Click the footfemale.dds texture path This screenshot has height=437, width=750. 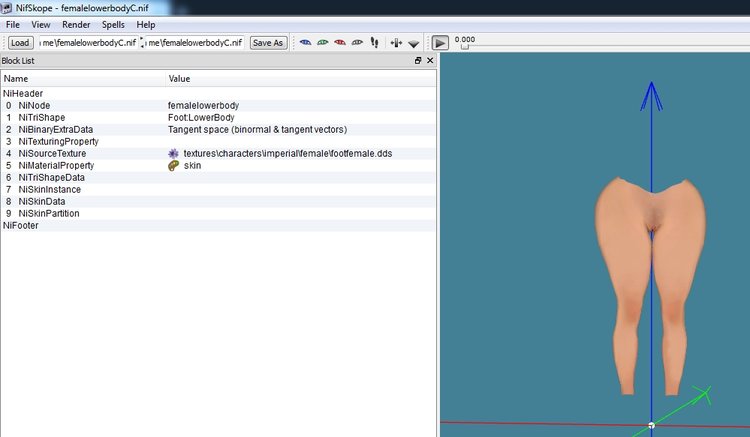(x=288, y=153)
